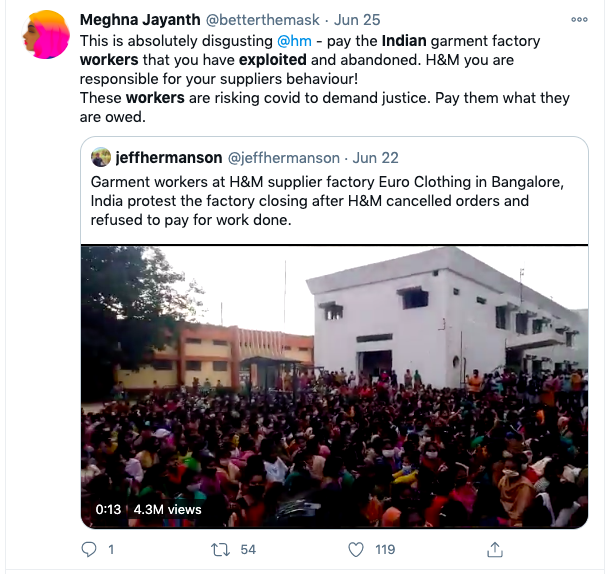Click the 54 retweets count

[x=248, y=549]
